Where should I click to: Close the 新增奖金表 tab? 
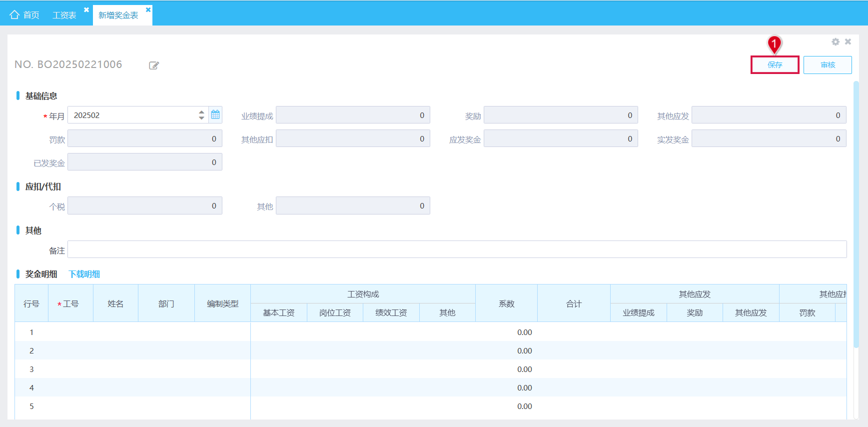point(148,9)
